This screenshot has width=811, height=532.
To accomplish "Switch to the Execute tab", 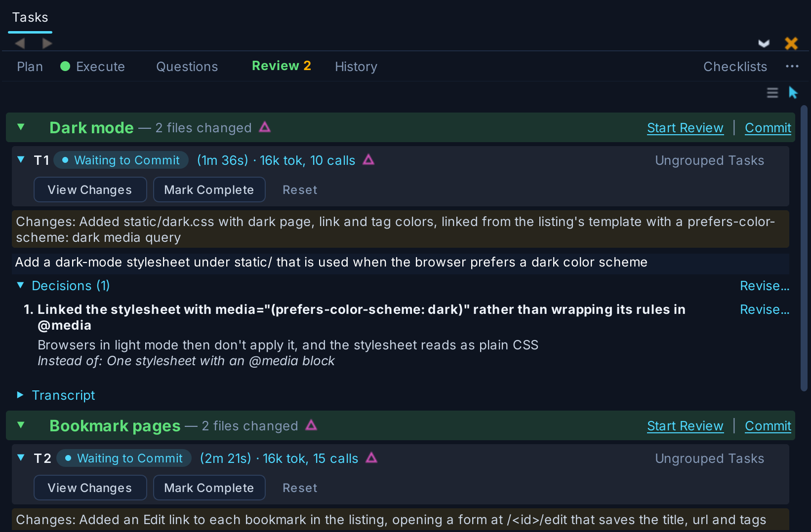I will pos(100,67).
